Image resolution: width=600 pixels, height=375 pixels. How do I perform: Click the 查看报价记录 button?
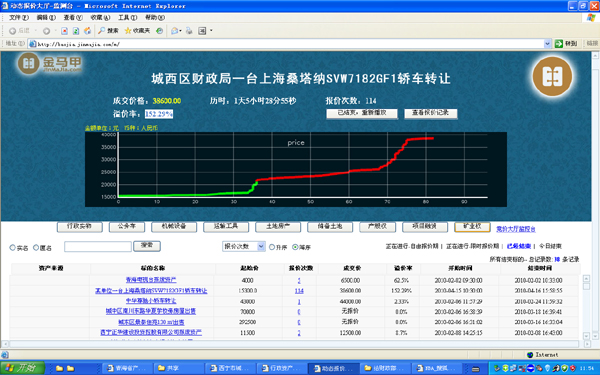(430, 113)
